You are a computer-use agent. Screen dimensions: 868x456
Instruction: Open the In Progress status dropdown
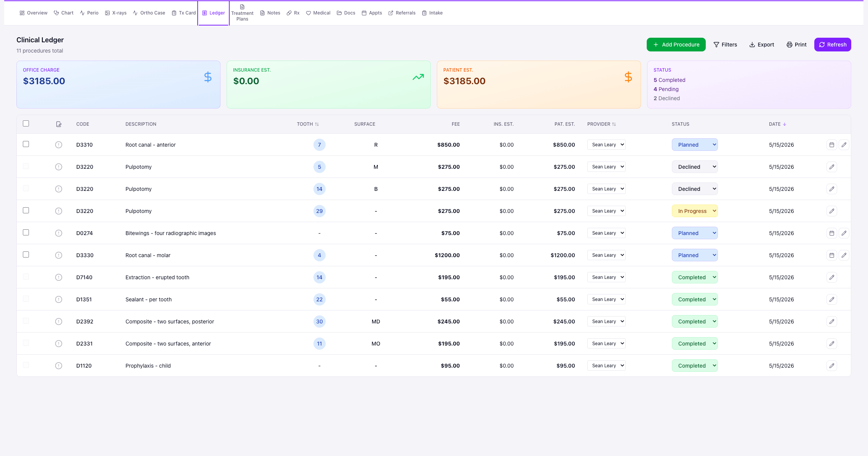coord(695,211)
